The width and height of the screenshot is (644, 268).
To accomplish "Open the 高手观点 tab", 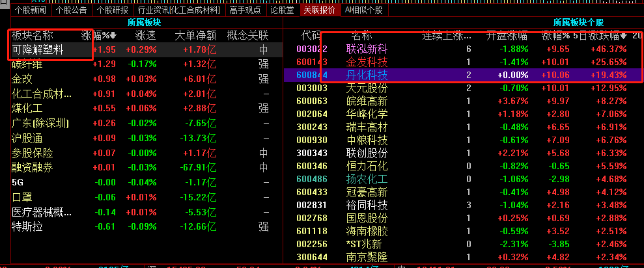I will pyautogui.click(x=245, y=10).
